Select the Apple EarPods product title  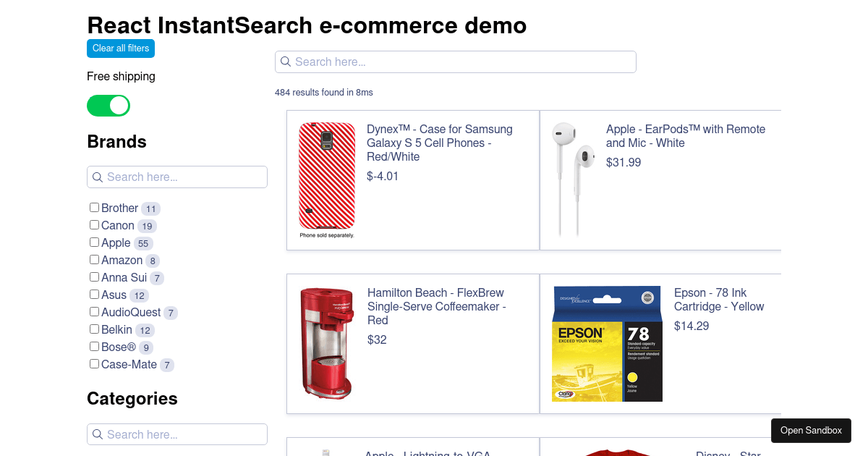(685, 136)
